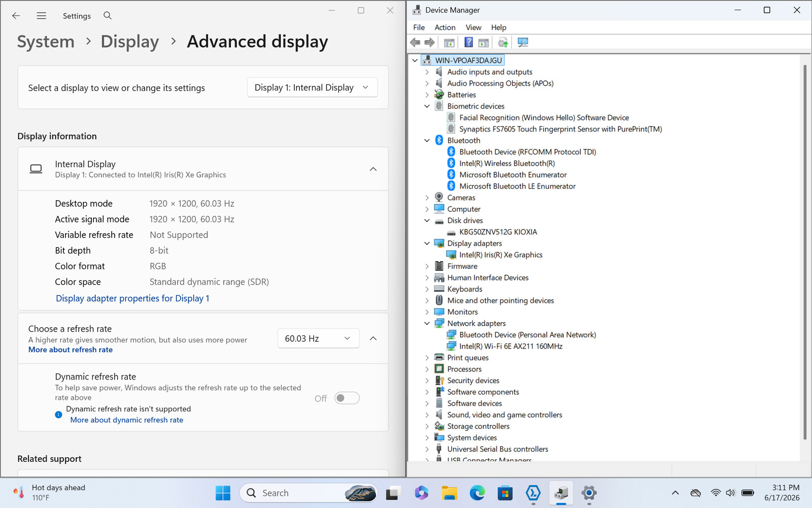The width and height of the screenshot is (812, 508).
Task: Click the Forward arrow in Device Manager toolbar
Action: point(430,43)
